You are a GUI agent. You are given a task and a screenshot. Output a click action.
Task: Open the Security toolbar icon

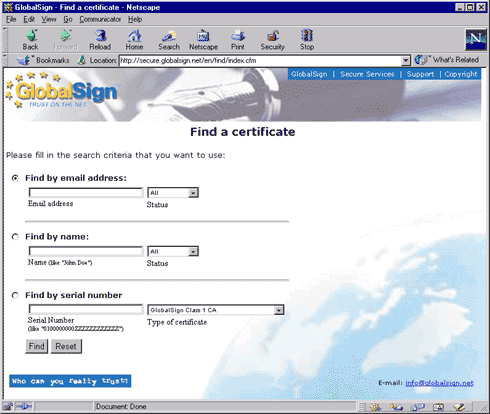[272, 40]
